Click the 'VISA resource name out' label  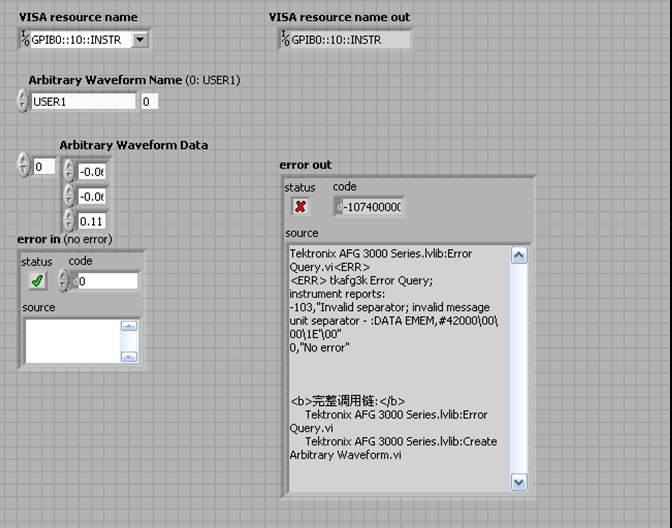coord(339,17)
